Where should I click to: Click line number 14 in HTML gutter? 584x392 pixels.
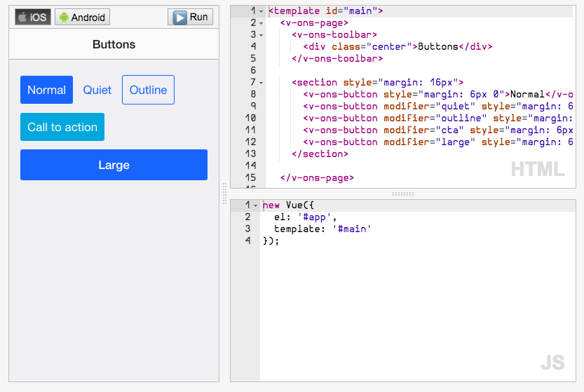250,165
